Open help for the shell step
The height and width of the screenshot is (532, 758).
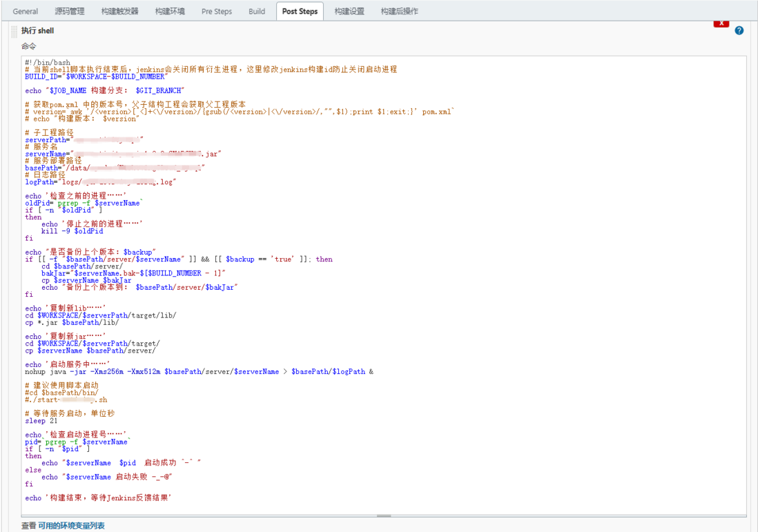[x=739, y=30]
